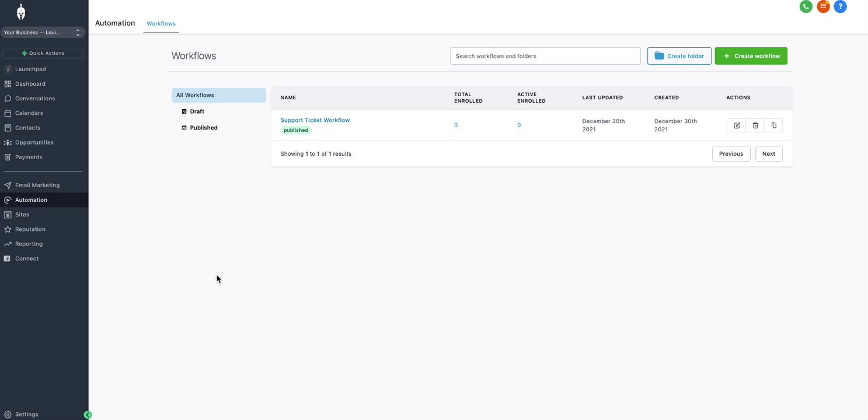
Task: Open the Support Ticket Workflow link
Action: point(315,120)
